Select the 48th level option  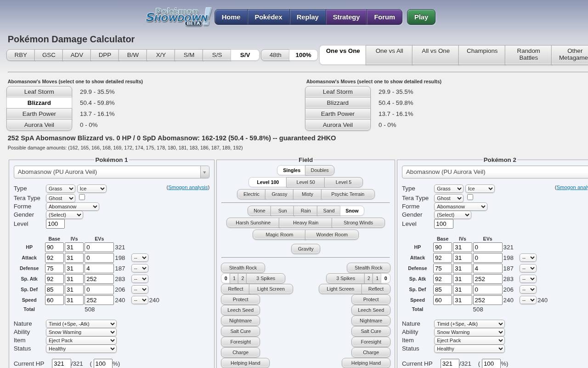(x=275, y=55)
